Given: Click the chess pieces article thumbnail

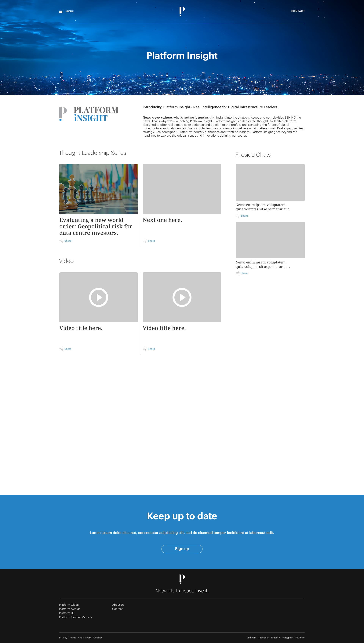Looking at the screenshot, I should click(x=98, y=189).
